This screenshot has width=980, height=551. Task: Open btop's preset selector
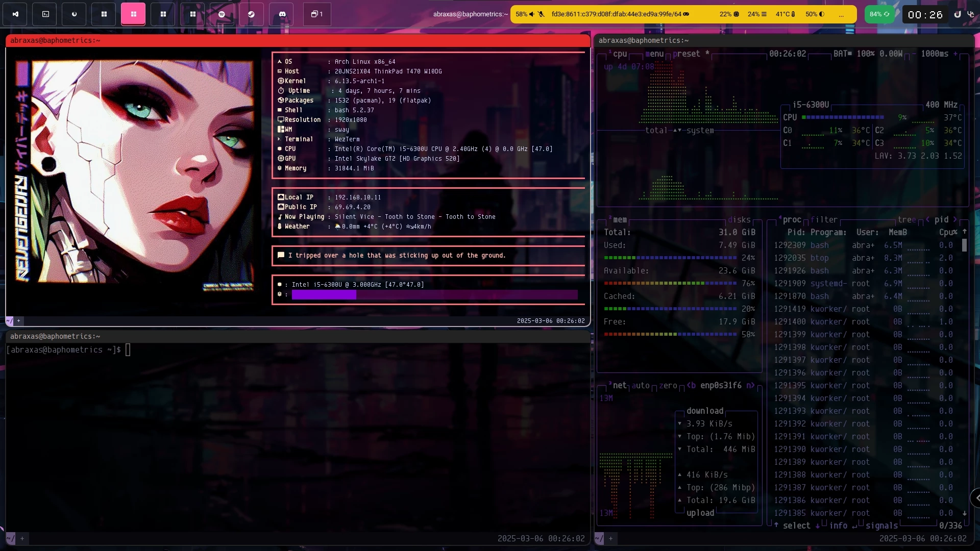pyautogui.click(x=691, y=54)
